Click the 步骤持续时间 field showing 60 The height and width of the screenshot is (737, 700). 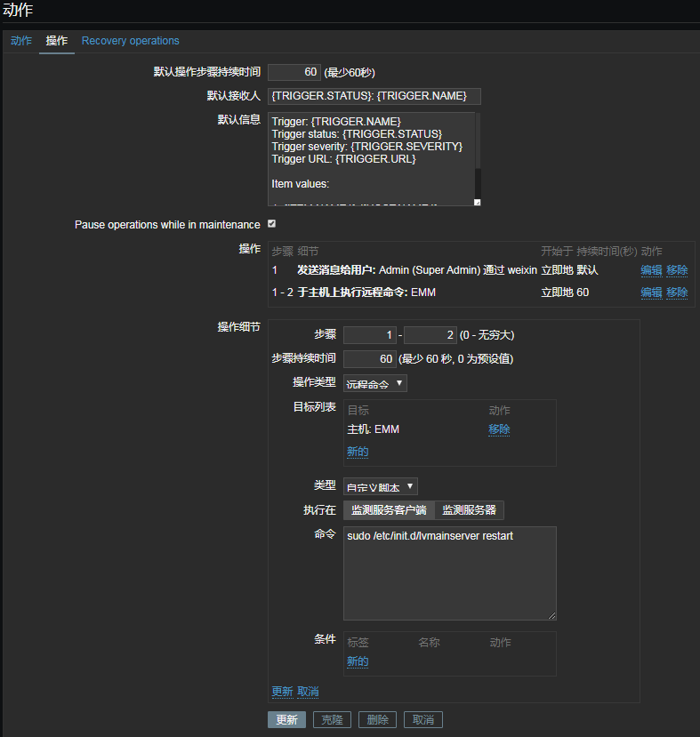pyautogui.click(x=369, y=359)
